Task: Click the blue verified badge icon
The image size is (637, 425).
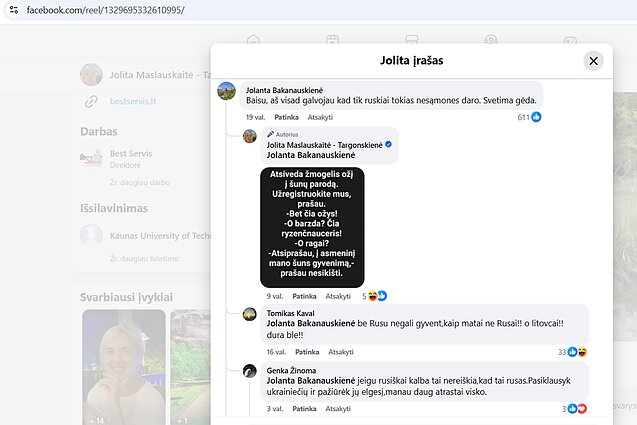Action: point(388,144)
